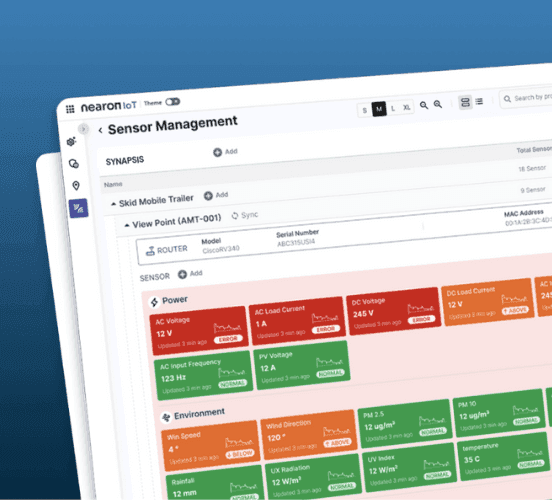Click Add next to SYNAPSIS
This screenshot has width=552, height=500.
click(x=225, y=152)
